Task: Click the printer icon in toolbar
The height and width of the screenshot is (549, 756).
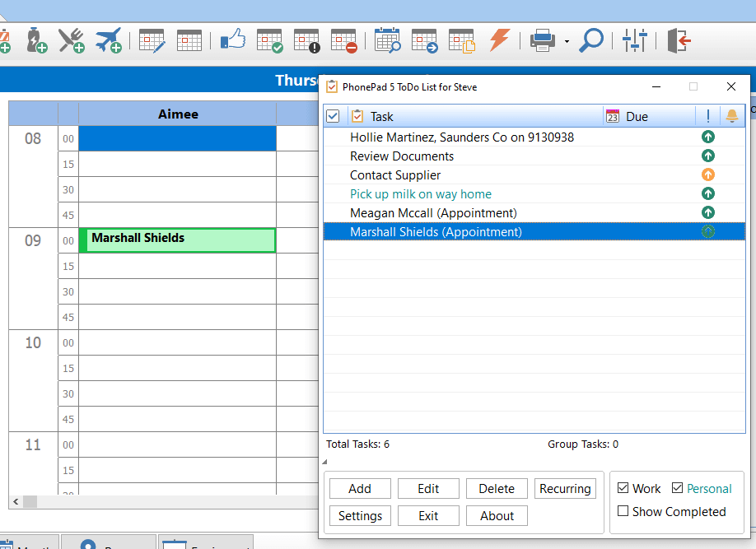Action: (x=543, y=40)
